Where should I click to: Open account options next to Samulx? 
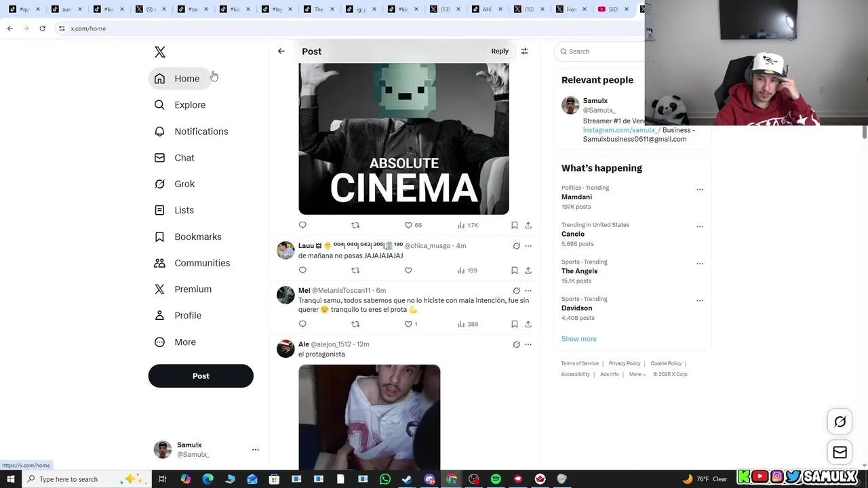256,449
